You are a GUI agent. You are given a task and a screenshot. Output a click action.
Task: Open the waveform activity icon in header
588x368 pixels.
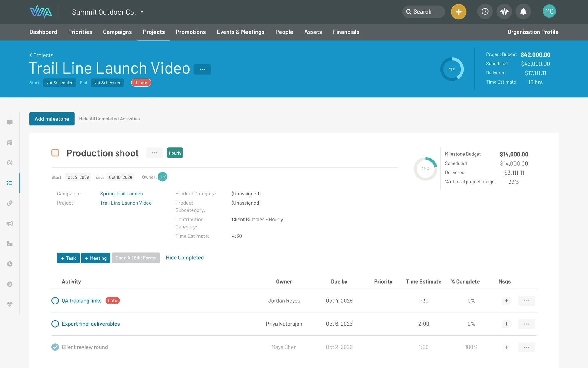(x=504, y=11)
